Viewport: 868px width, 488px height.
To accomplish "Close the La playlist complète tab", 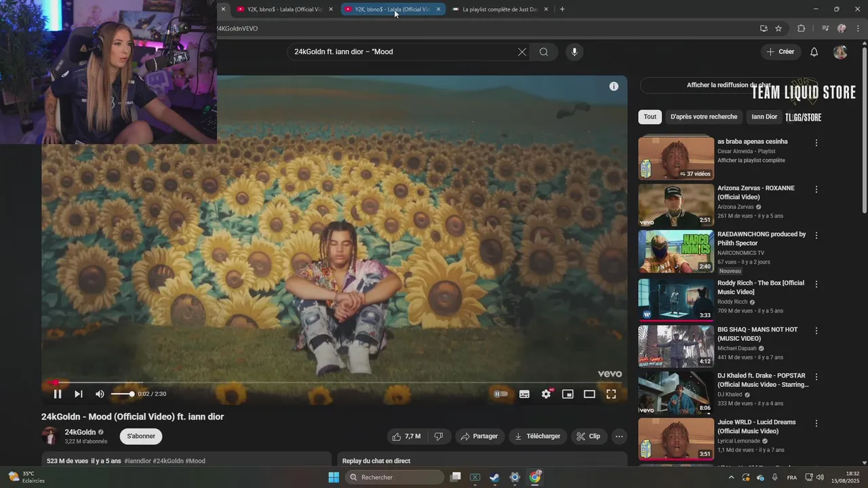I will pos(546,9).
